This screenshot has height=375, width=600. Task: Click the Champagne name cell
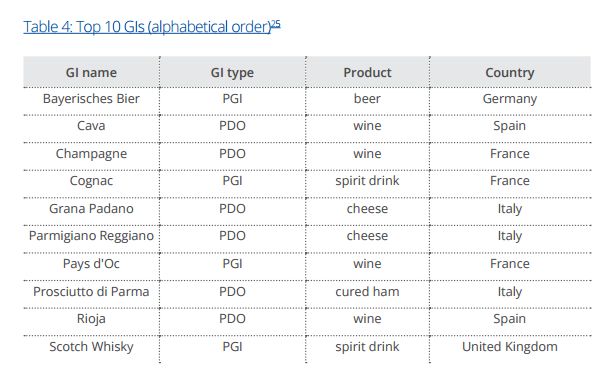pyautogui.click(x=91, y=154)
